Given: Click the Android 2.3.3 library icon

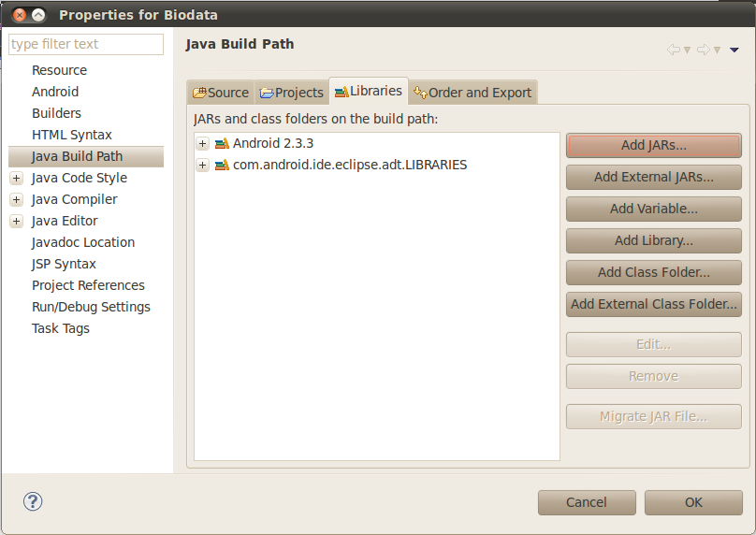Looking at the screenshot, I should (221, 143).
